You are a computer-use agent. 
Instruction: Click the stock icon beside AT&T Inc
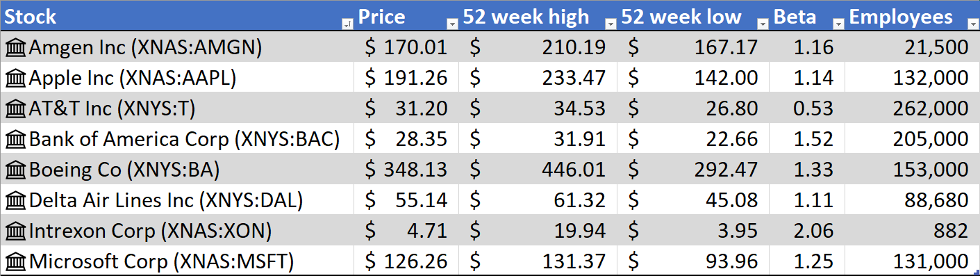pyautogui.click(x=14, y=108)
